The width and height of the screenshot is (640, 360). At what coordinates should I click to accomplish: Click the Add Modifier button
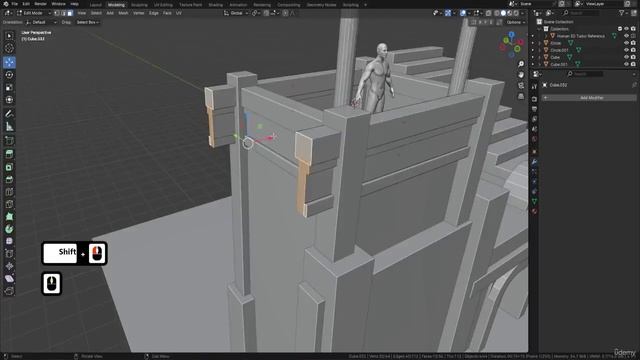click(589, 98)
